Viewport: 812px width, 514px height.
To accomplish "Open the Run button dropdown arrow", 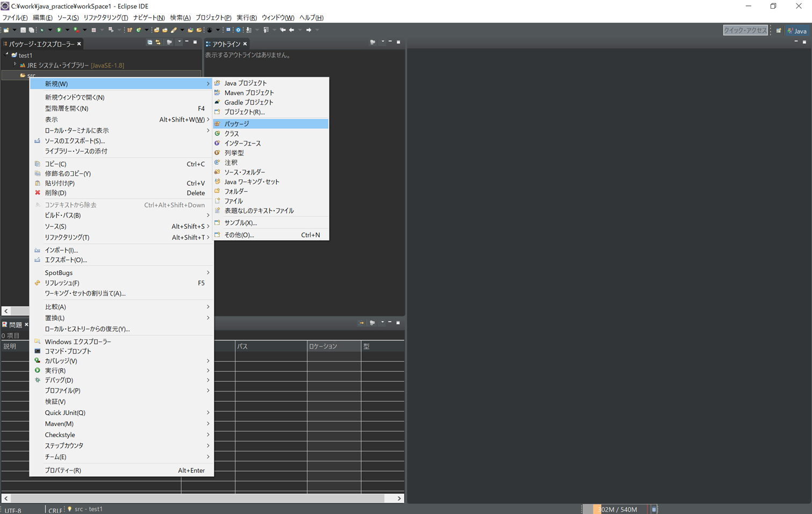I will point(67,30).
